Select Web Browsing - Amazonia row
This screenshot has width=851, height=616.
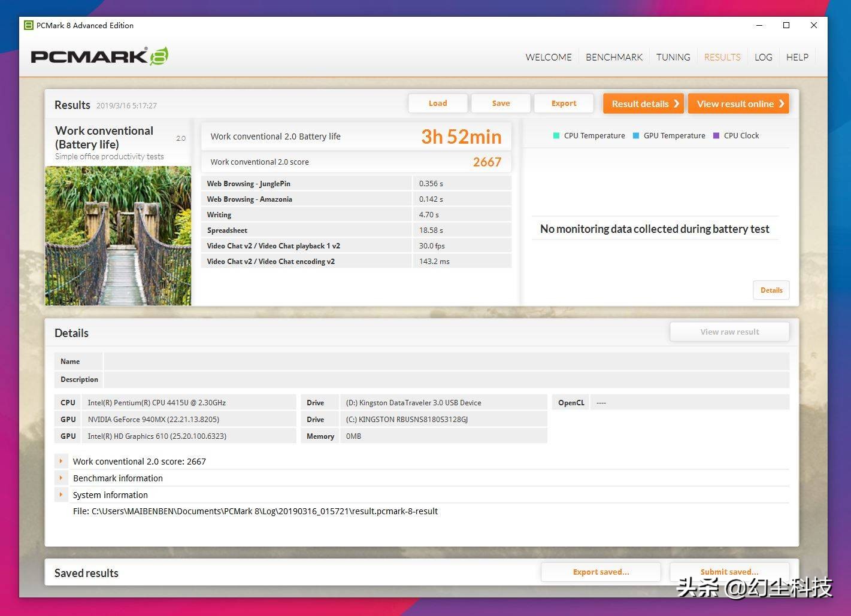pos(356,199)
